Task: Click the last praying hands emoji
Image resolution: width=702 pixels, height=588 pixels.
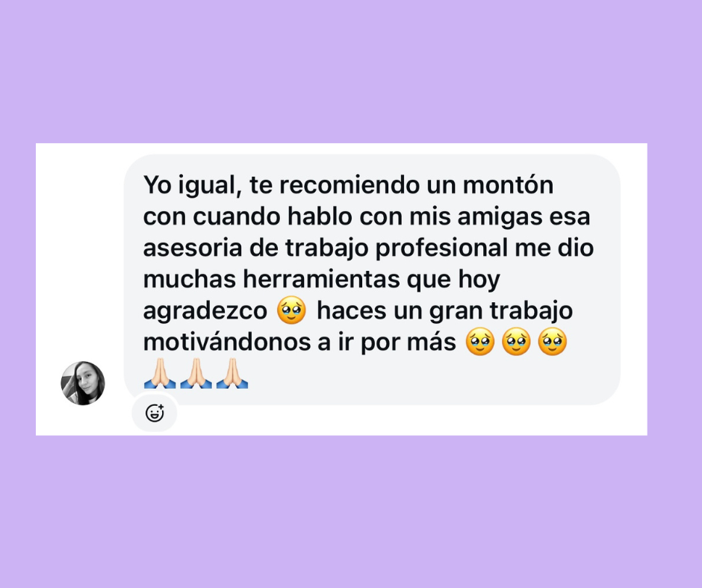Action: tap(232, 373)
